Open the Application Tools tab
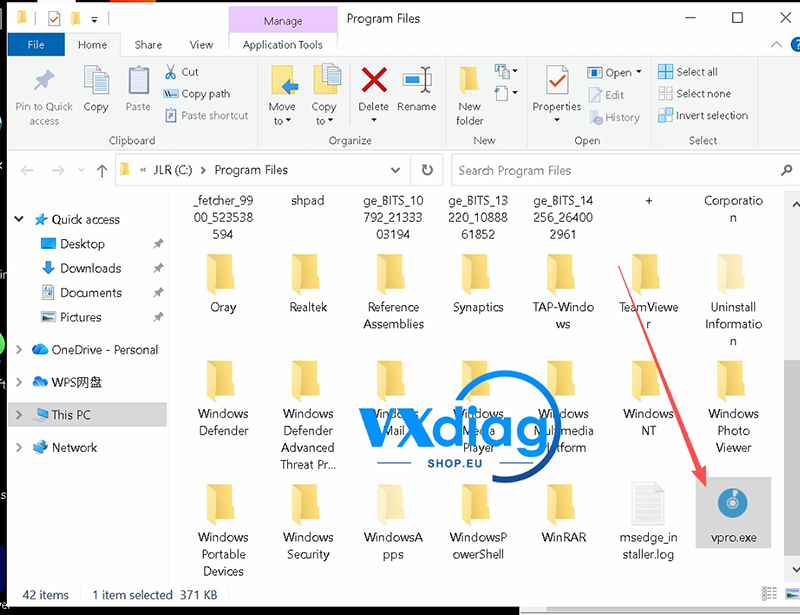Image resolution: width=800 pixels, height=615 pixels. click(x=283, y=45)
